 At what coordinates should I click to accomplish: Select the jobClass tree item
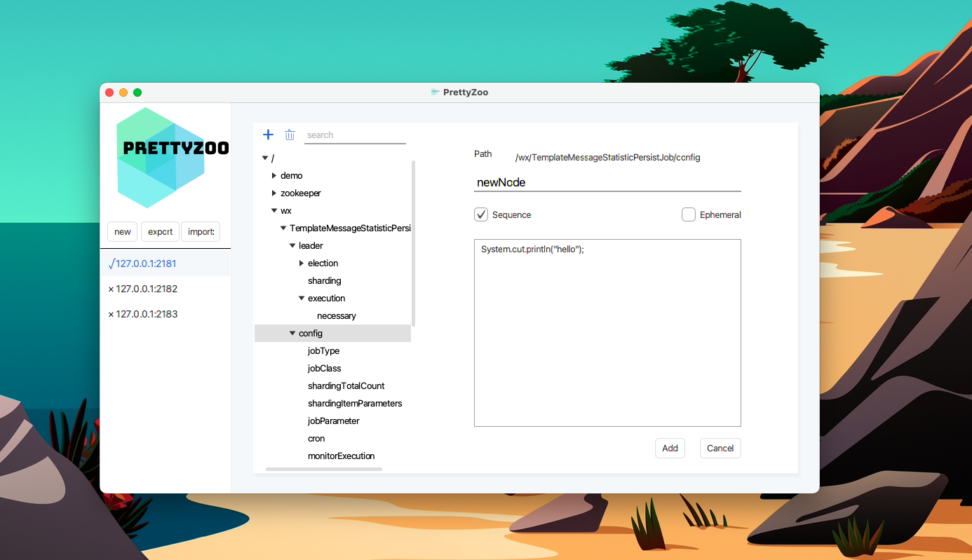point(323,368)
